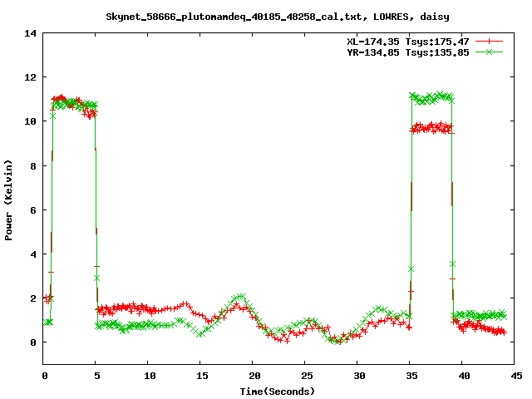This screenshot has height=399, width=532.
Task: Click the y-axis tick value 6
Action: [33, 210]
